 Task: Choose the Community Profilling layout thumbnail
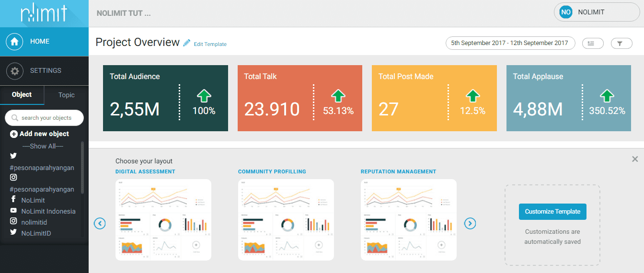286,220
